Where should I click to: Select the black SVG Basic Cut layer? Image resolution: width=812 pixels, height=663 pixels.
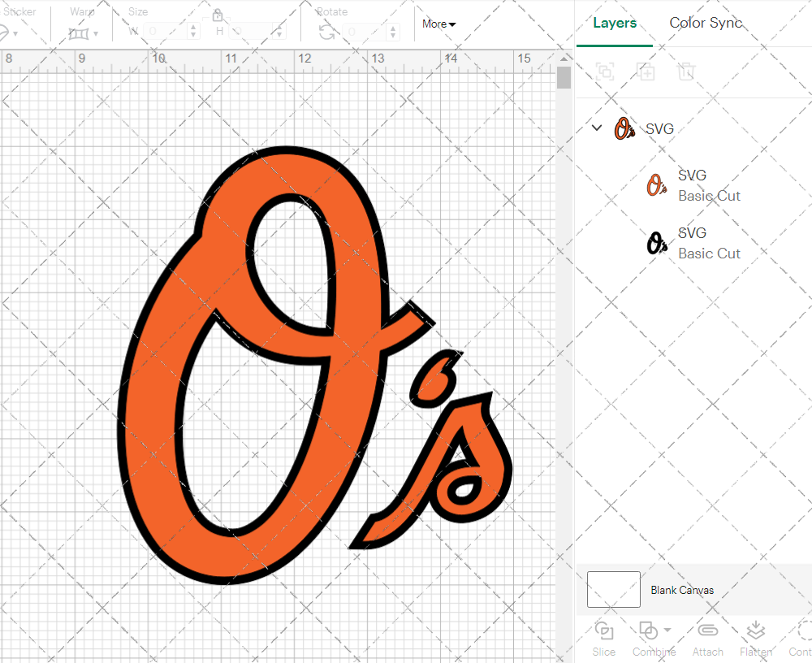coord(694,243)
